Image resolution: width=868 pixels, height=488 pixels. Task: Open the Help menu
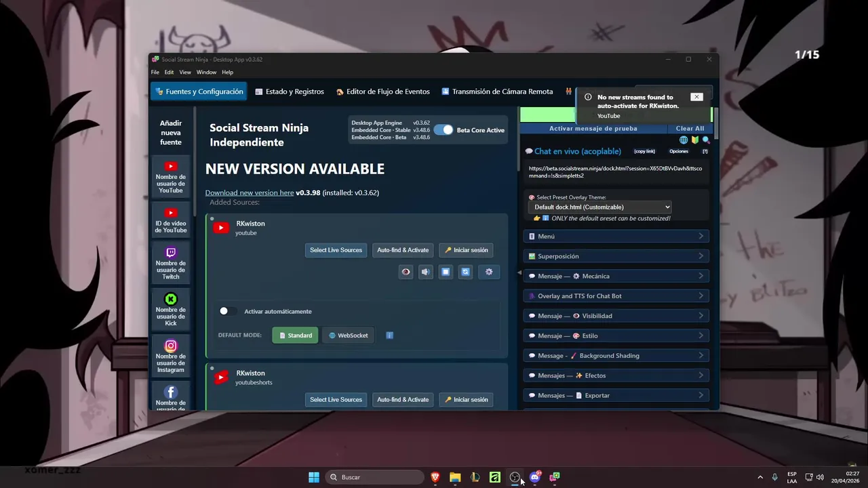coord(227,73)
